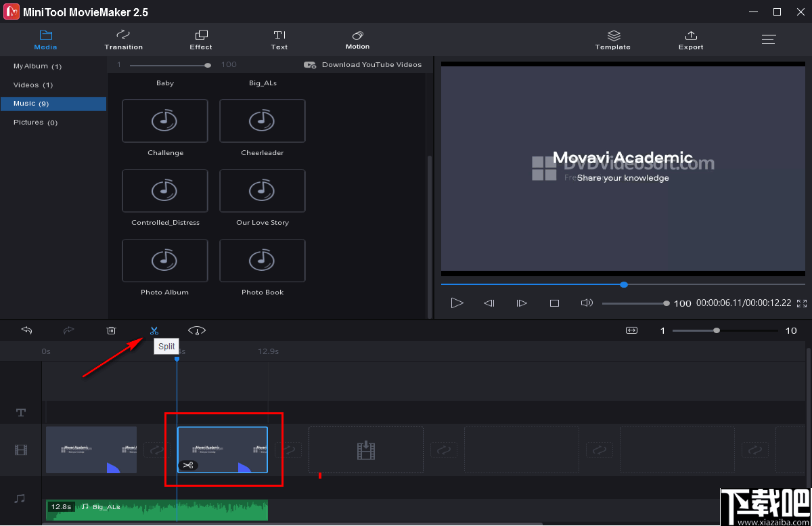The width and height of the screenshot is (812, 526).
Task: Open the playback speed dial icon
Action: click(x=196, y=330)
